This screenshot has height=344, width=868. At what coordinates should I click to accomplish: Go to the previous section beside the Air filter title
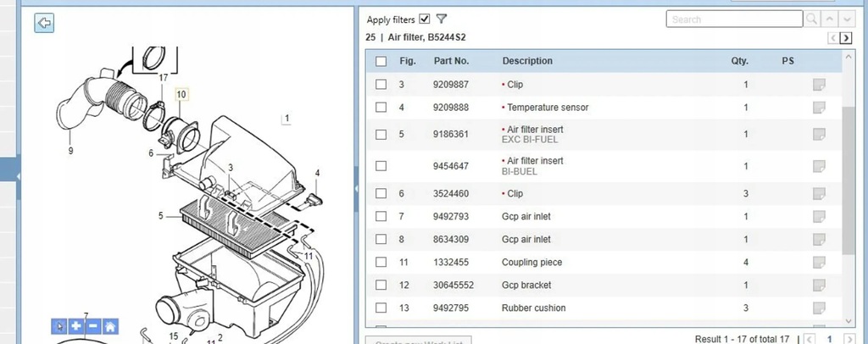(x=833, y=37)
